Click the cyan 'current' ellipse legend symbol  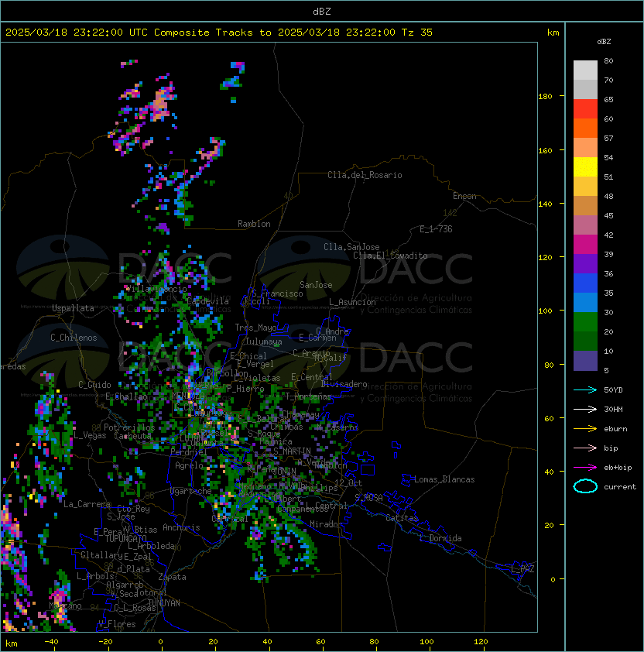coord(585,486)
